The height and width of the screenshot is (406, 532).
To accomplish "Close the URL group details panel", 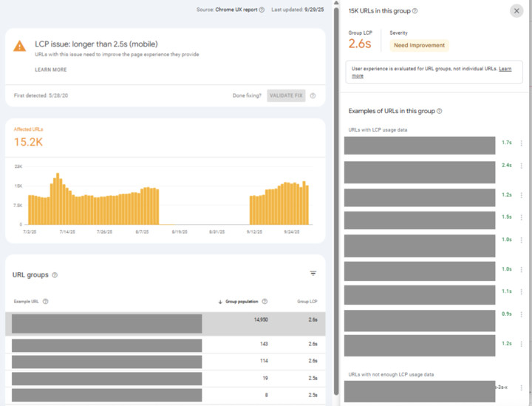I will 516,10.
